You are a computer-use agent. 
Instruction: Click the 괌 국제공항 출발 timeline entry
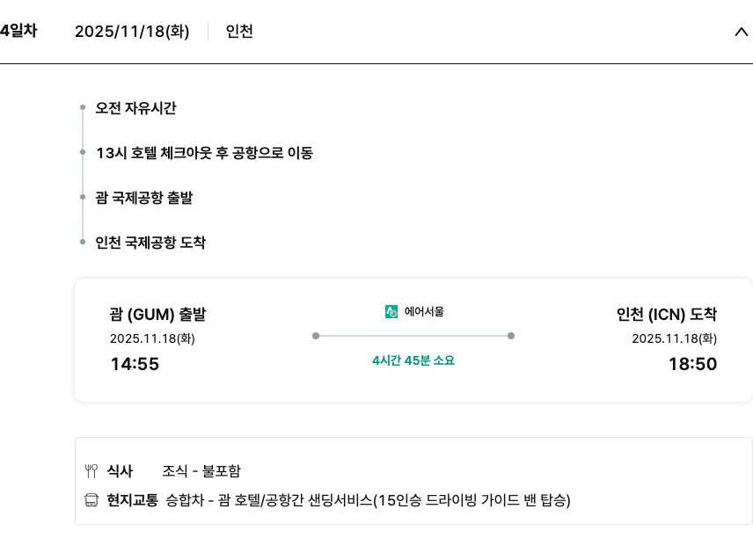point(144,198)
